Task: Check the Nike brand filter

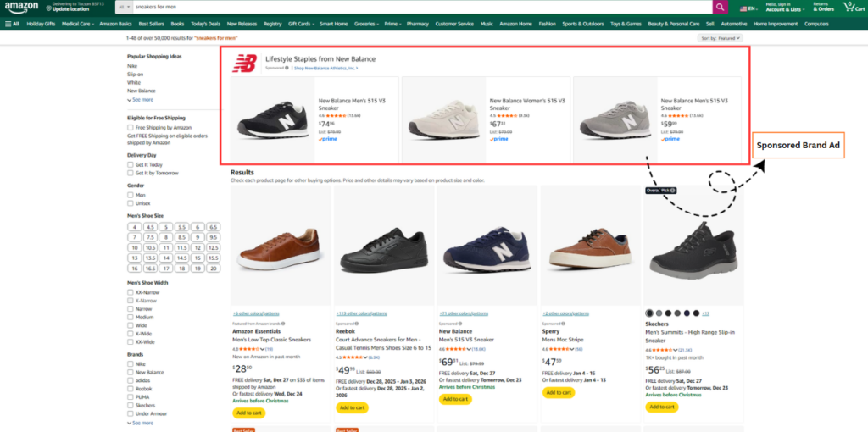Action: [x=131, y=364]
